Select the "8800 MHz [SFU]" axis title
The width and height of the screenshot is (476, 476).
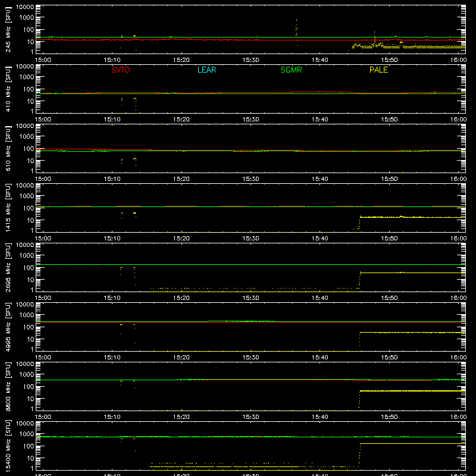[8, 387]
